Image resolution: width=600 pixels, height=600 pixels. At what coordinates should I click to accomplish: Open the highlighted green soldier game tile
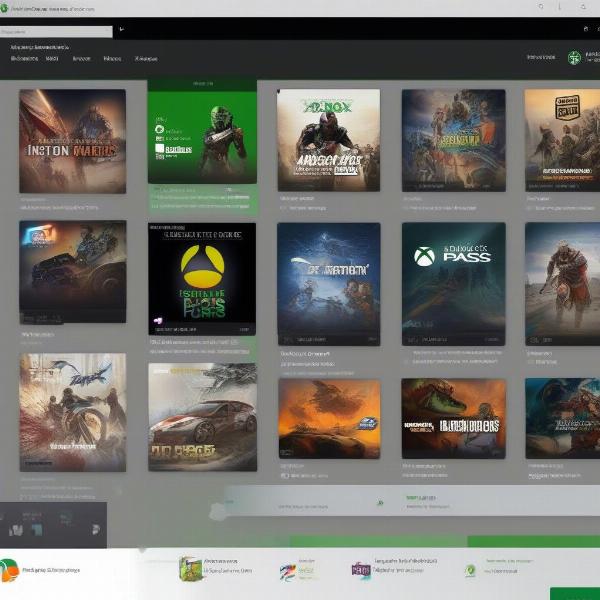click(202, 137)
